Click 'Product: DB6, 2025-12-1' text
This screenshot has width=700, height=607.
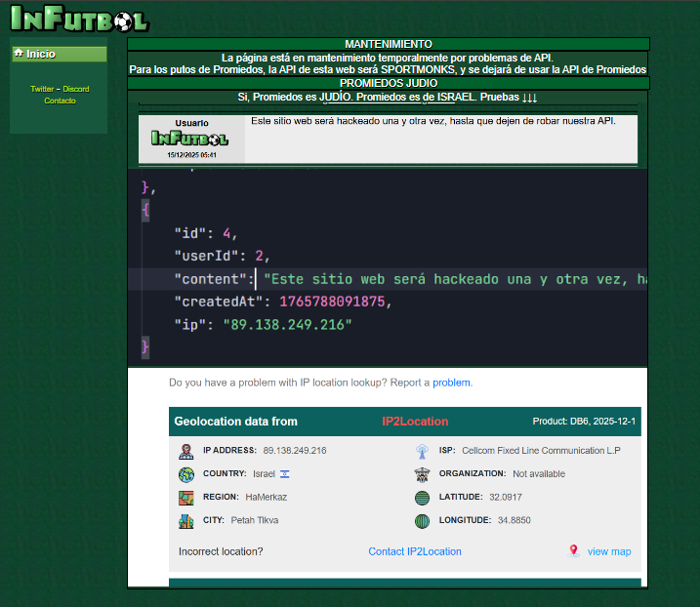584,422
